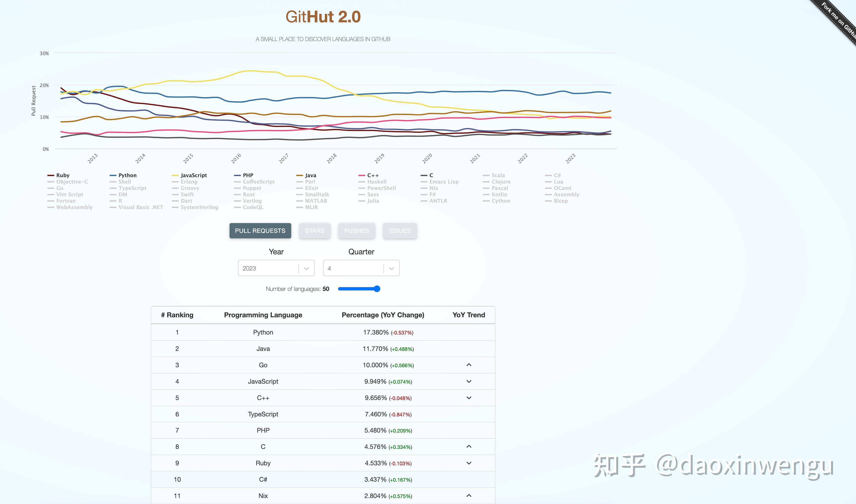The height and width of the screenshot is (504, 856).
Task: Enable the C# legend entry
Action: [x=553, y=175]
